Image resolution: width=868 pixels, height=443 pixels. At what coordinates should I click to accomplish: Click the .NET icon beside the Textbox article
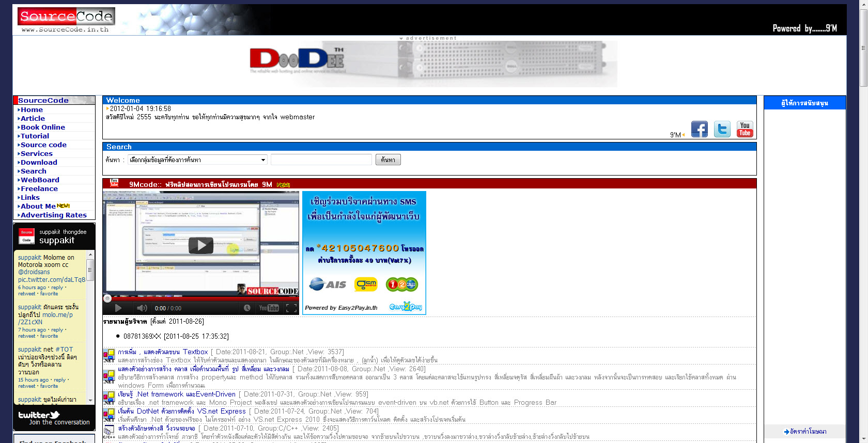click(x=109, y=356)
